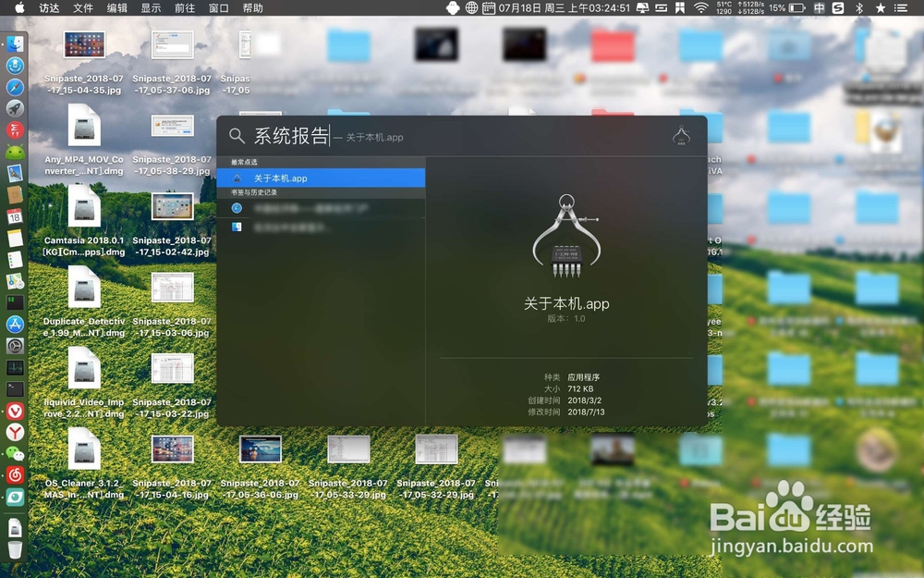Open Safari from the dock
The height and width of the screenshot is (578, 924).
[x=15, y=87]
